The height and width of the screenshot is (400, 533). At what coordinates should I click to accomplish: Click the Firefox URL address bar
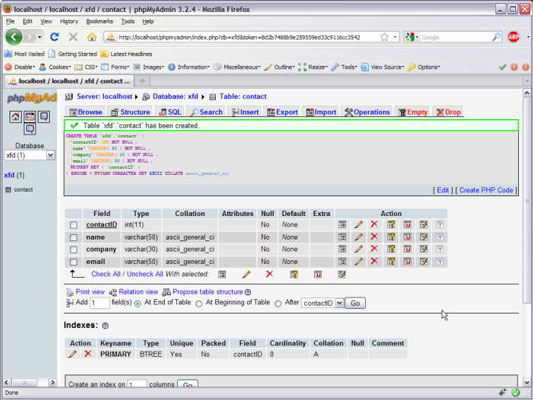(238, 37)
